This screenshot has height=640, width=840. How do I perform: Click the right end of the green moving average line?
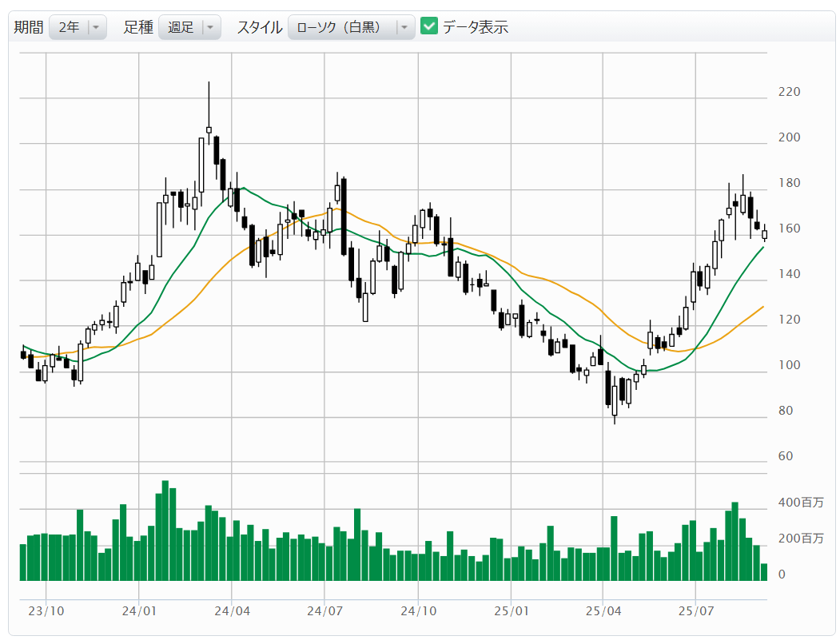[763, 248]
